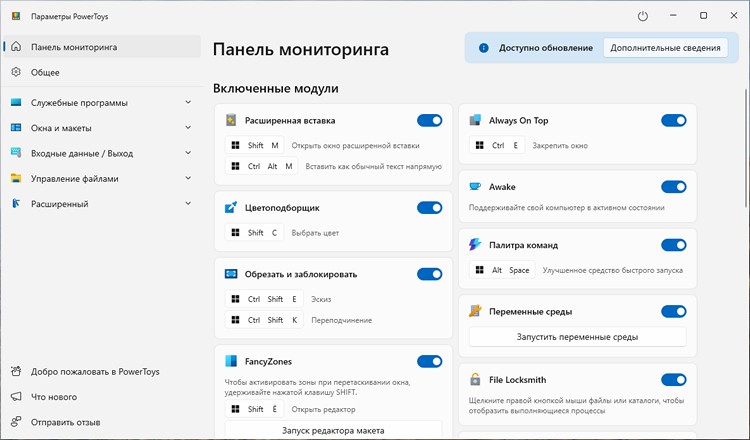Click the Палитра команд lightning icon
The height and width of the screenshot is (440, 750).
[475, 245]
